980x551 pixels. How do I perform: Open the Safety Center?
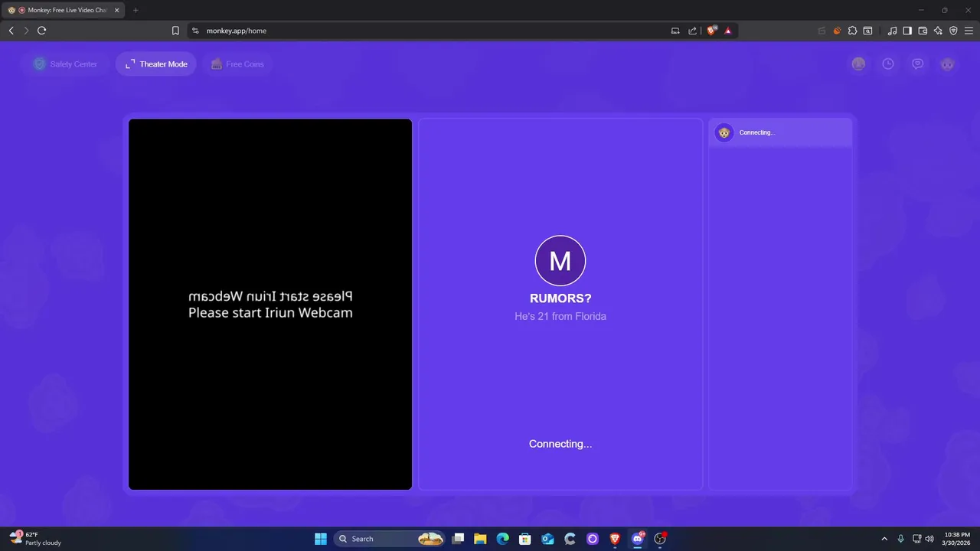click(65, 64)
